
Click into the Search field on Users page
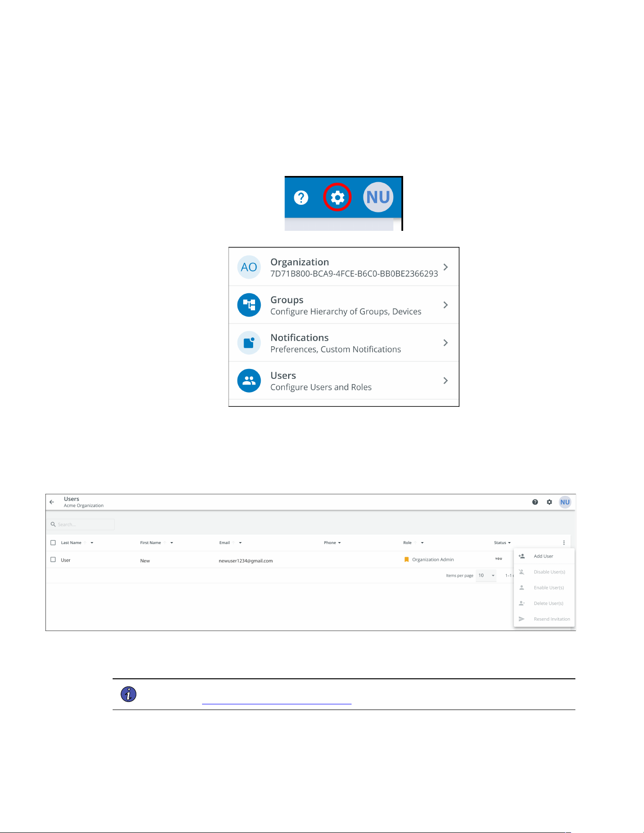tap(81, 524)
